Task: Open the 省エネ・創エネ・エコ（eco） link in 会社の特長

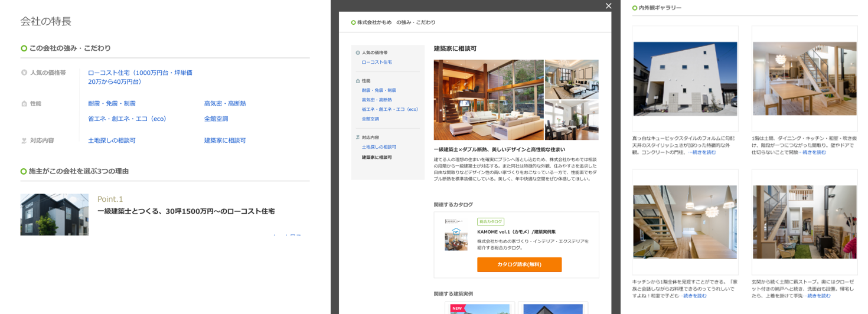Action: [127, 119]
